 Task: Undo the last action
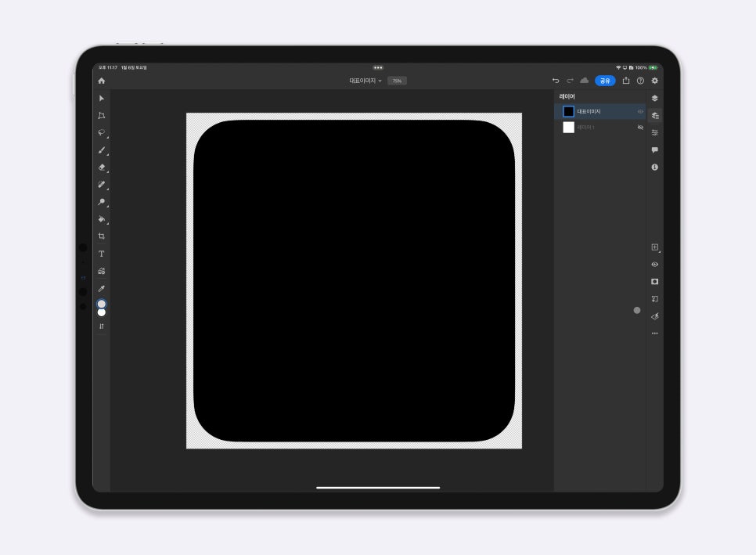click(x=556, y=81)
